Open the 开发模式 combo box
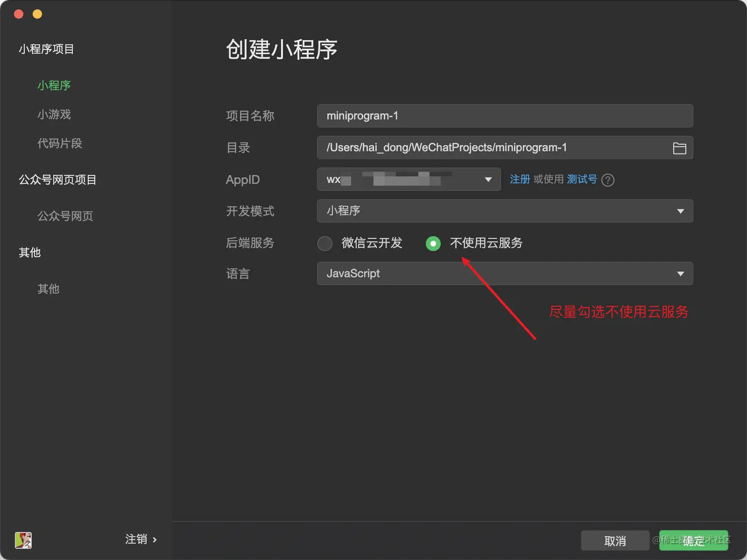Screen dimensions: 747x560 click(x=504, y=211)
